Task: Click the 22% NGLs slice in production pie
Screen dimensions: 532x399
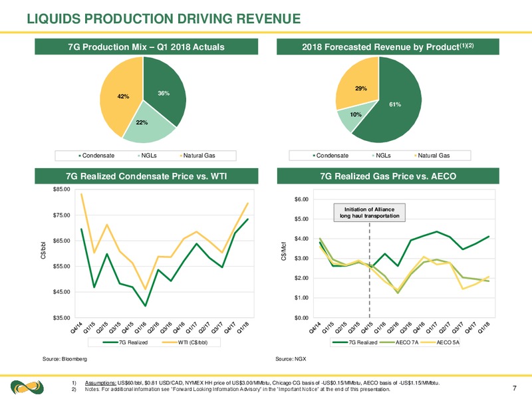Action: [146, 124]
